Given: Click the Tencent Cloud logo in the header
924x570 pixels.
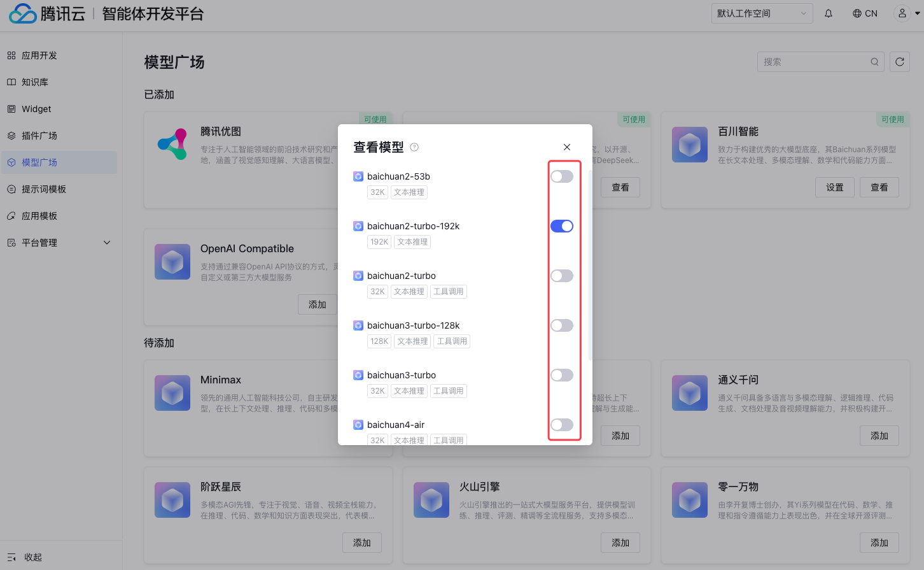Looking at the screenshot, I should point(23,13).
